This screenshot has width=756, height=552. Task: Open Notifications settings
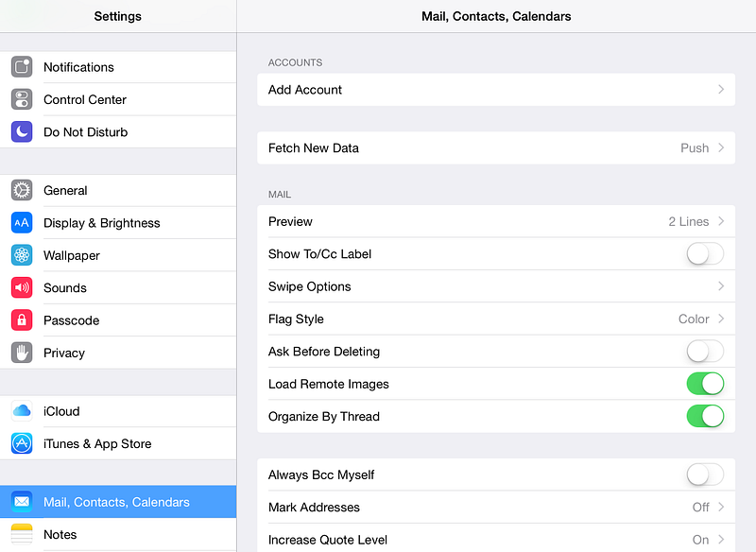(x=118, y=67)
